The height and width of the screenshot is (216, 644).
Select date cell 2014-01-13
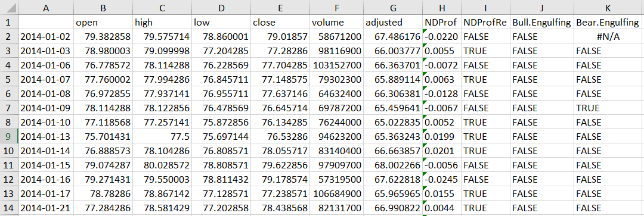click(46, 136)
